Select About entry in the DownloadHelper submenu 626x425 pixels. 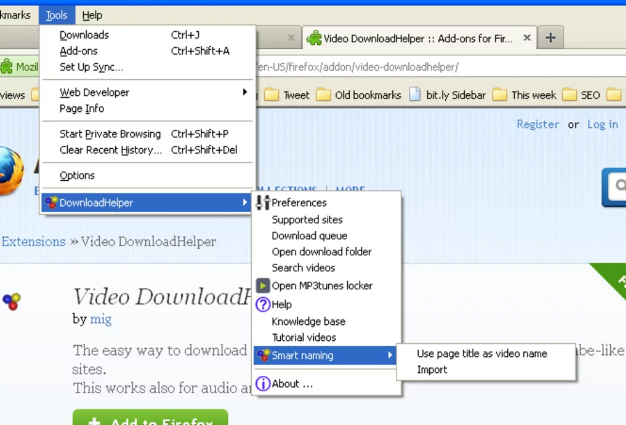327,384
